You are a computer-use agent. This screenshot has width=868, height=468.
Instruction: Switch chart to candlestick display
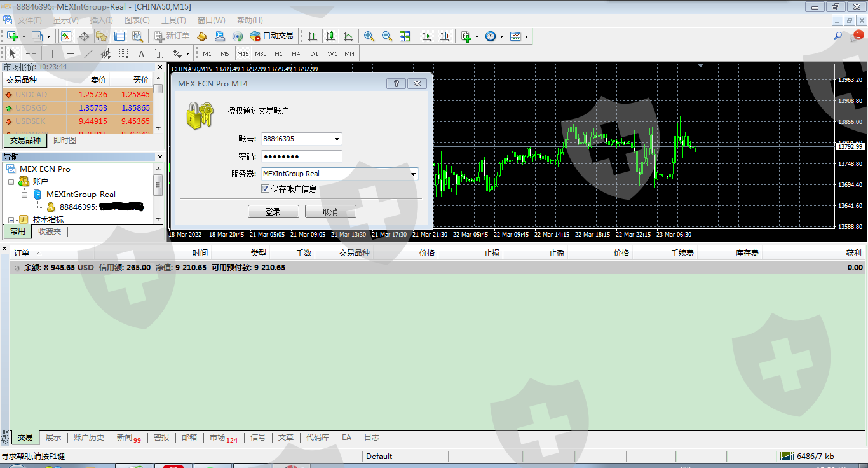point(330,36)
